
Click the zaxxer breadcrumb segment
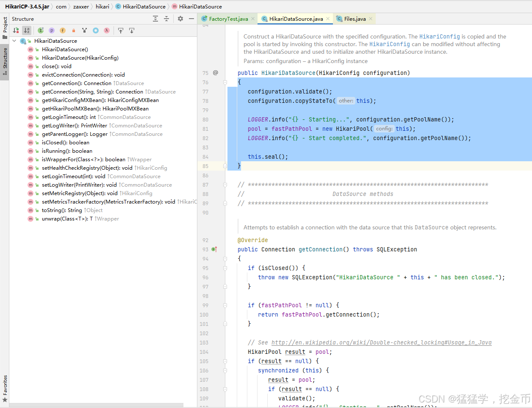[81, 6]
